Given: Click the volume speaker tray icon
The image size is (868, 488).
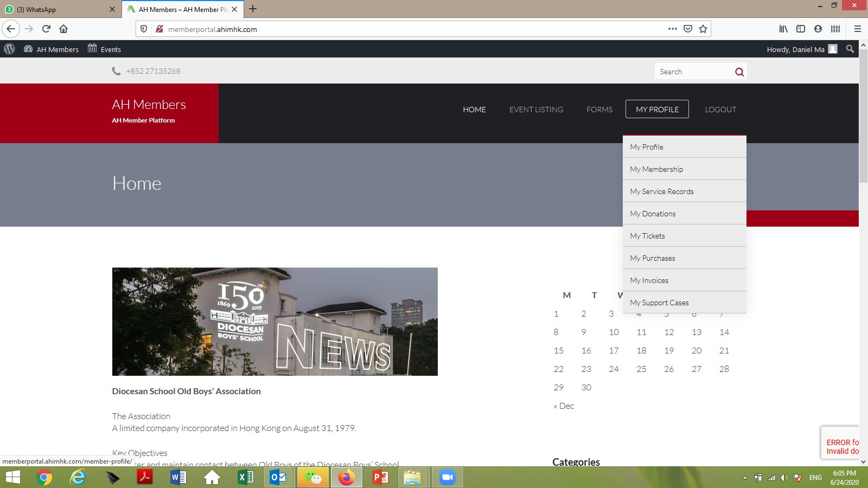Looking at the screenshot, I should click(784, 477).
